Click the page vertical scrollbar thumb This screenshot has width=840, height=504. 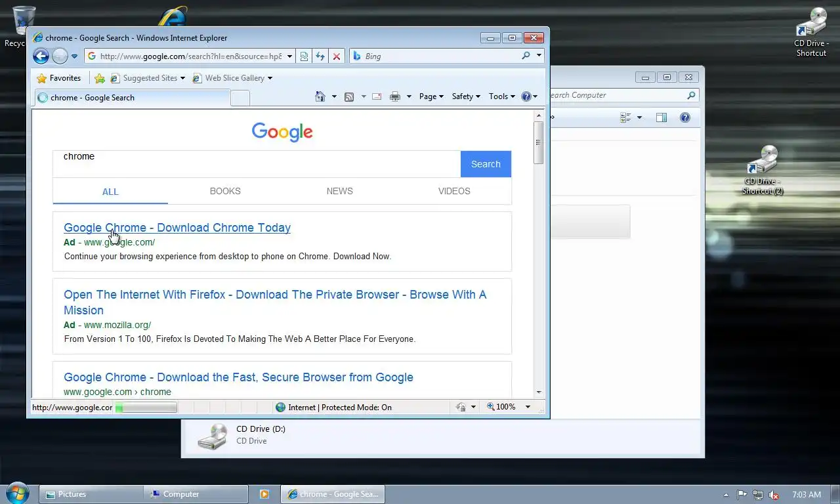click(x=539, y=142)
